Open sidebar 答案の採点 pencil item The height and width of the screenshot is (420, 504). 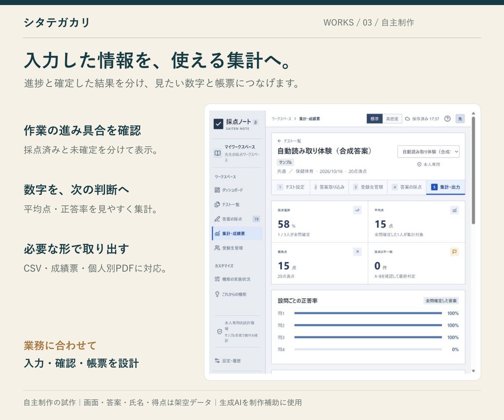(x=237, y=219)
